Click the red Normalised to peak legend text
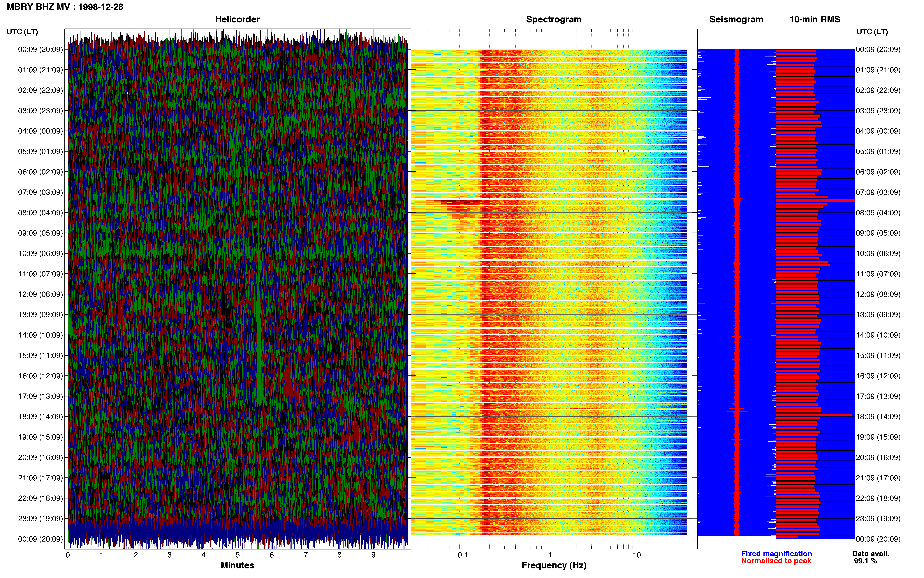The image size is (924, 578). point(776,561)
